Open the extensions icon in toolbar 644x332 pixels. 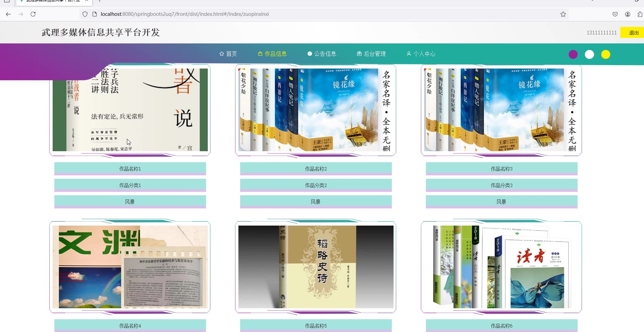pyautogui.click(x=640, y=14)
